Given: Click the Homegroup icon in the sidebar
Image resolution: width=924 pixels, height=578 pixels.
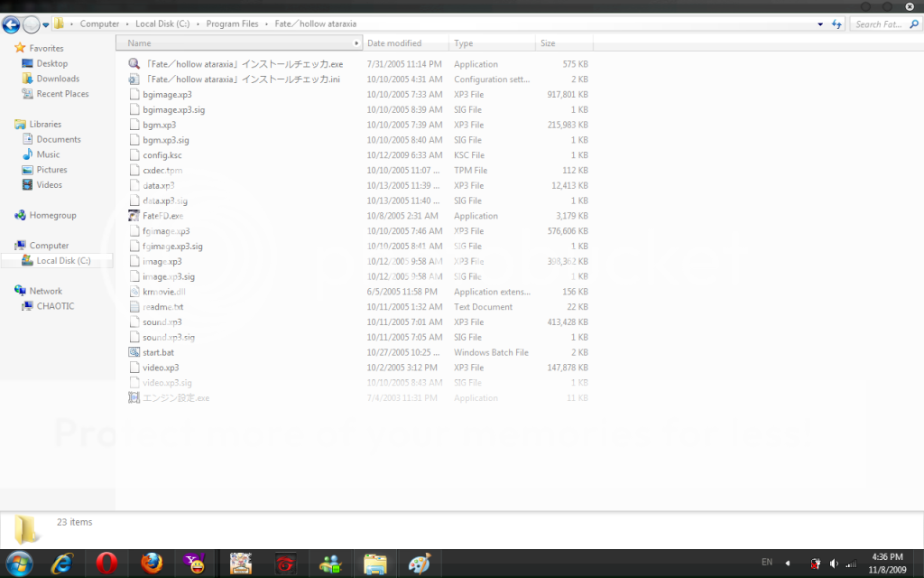Looking at the screenshot, I should click(x=20, y=215).
